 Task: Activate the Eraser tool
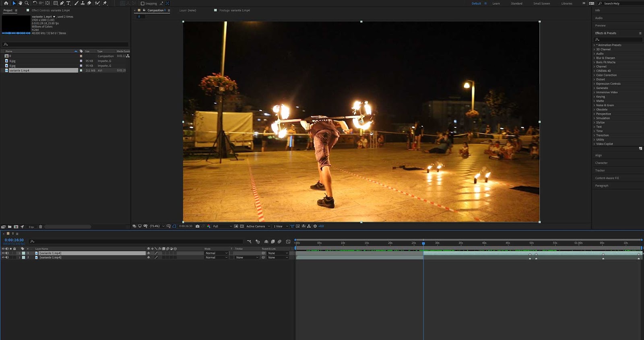tap(89, 3)
